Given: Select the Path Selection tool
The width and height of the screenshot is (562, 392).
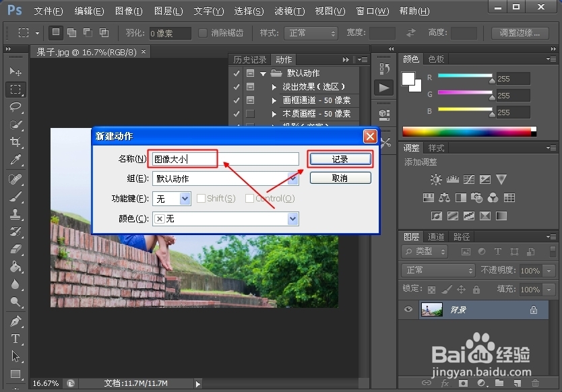Looking at the screenshot, I should click(15, 356).
